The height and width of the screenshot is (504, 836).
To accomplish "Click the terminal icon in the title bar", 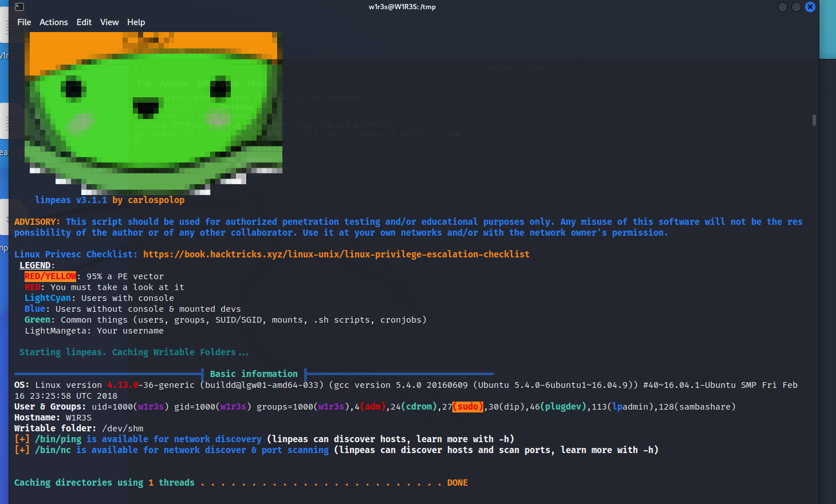I will [x=19, y=7].
